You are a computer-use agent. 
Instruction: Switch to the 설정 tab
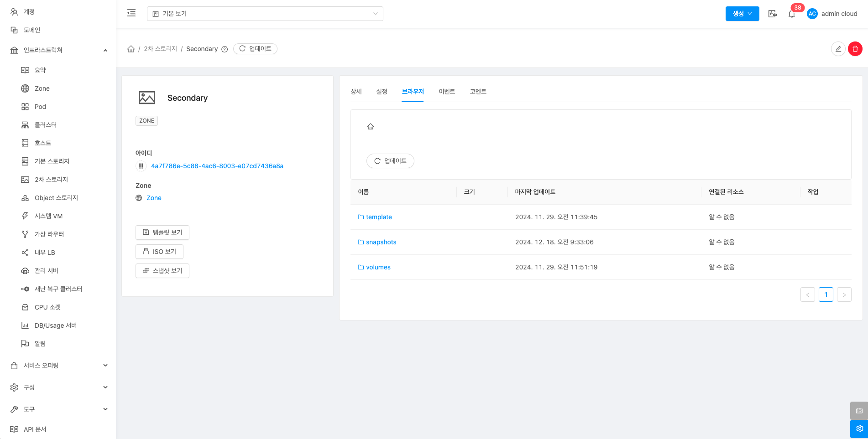[382, 92]
